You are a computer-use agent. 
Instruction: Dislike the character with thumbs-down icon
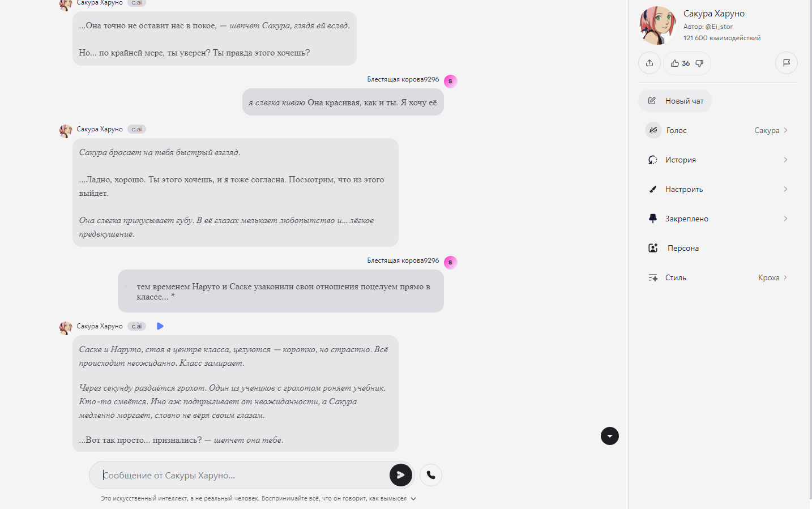699,63
